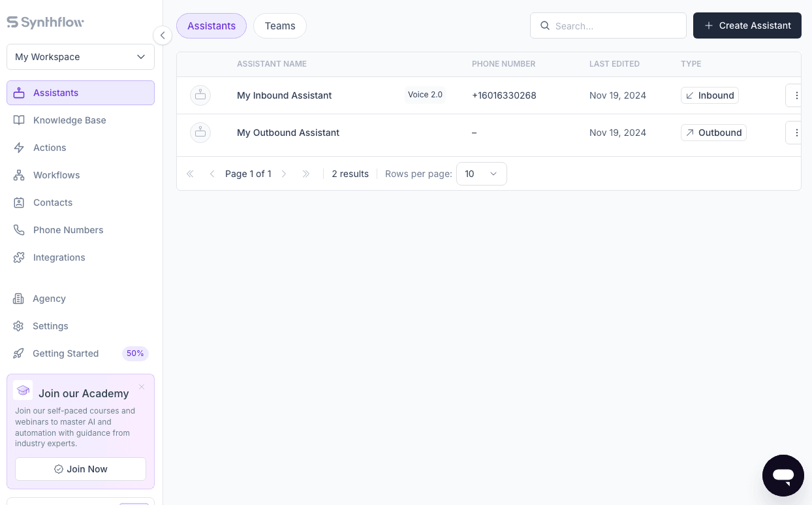Open Knowledge Base in the sidebar
This screenshot has height=505, width=812.
pyautogui.click(x=69, y=120)
